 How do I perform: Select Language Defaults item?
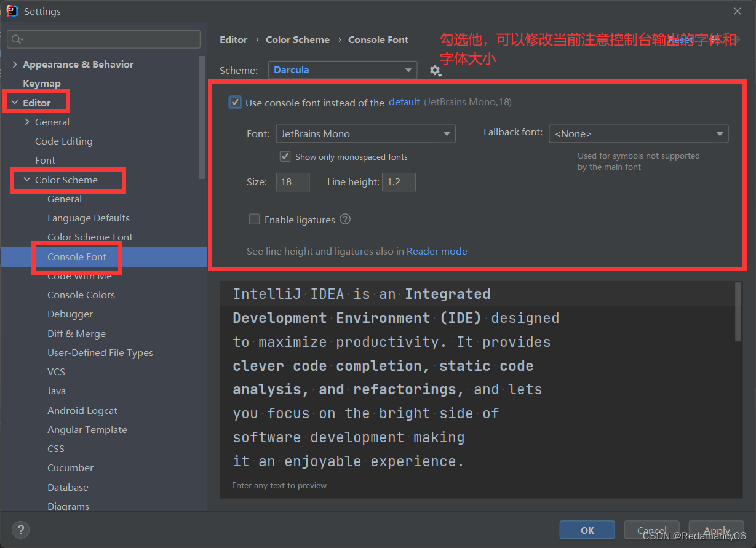pos(89,218)
